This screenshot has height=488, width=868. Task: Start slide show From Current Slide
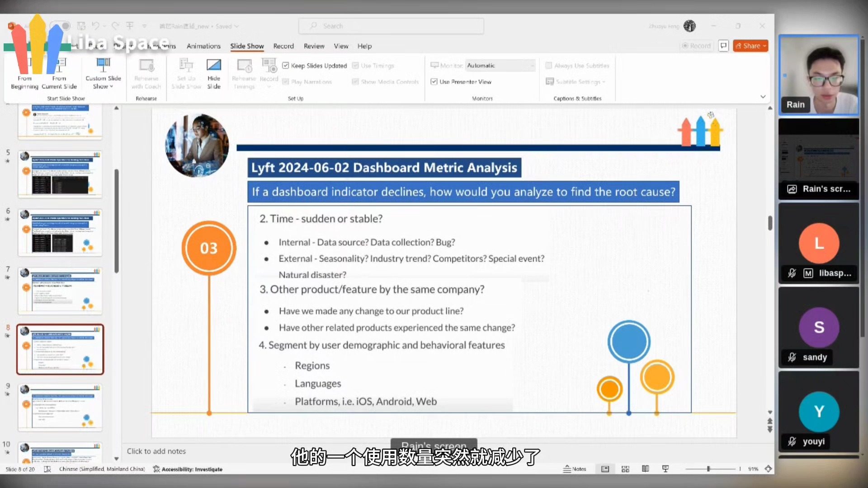tap(59, 74)
